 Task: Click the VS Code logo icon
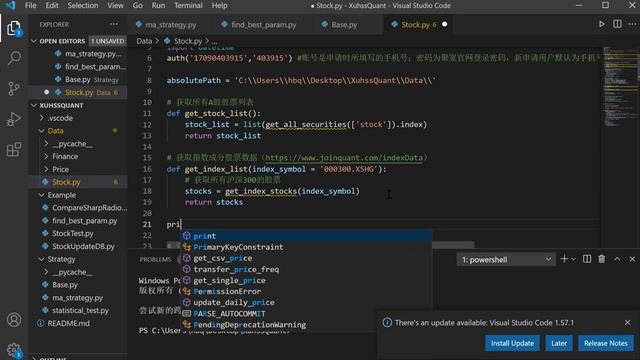[10, 5]
